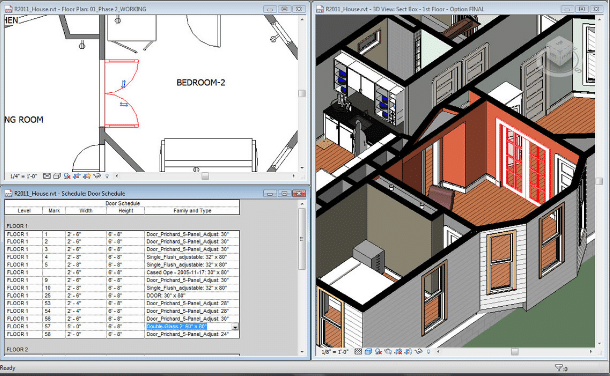Click the Crop View icon in the 3D view bar
The height and width of the screenshot is (376, 610).
[x=398, y=352]
